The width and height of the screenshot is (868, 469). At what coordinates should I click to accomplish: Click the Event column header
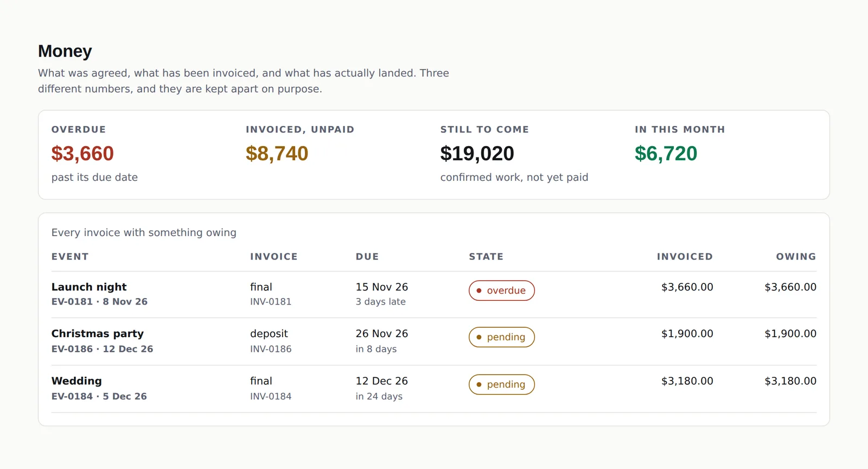tap(70, 257)
